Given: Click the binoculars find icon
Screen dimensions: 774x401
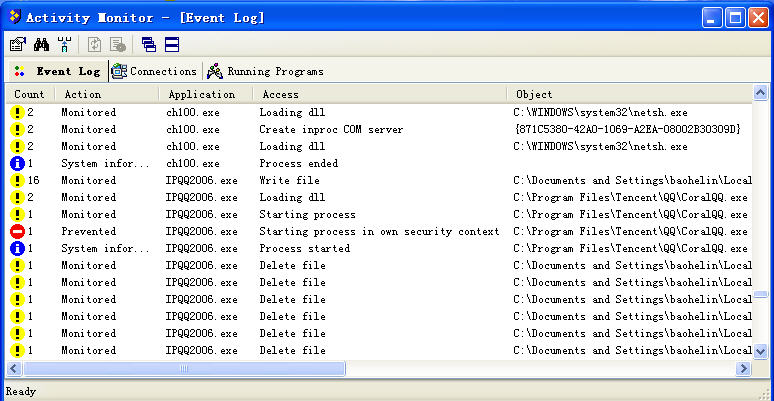Looking at the screenshot, I should 41,45.
